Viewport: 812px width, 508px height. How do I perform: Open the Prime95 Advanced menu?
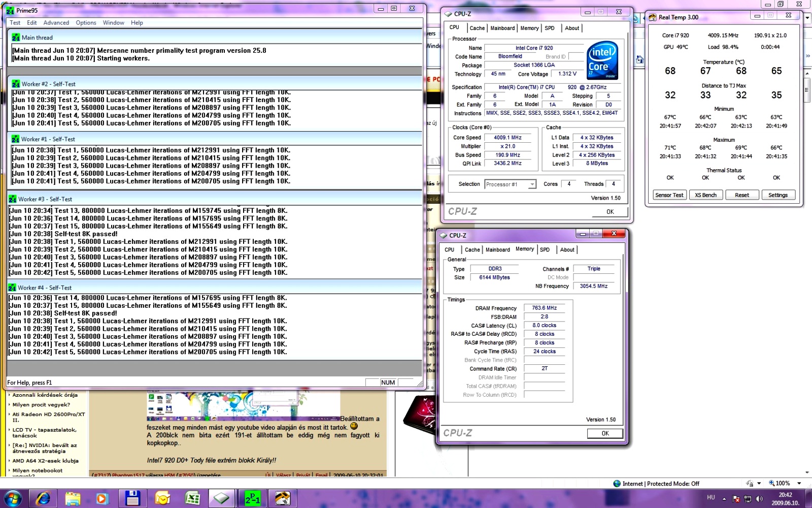tap(56, 23)
